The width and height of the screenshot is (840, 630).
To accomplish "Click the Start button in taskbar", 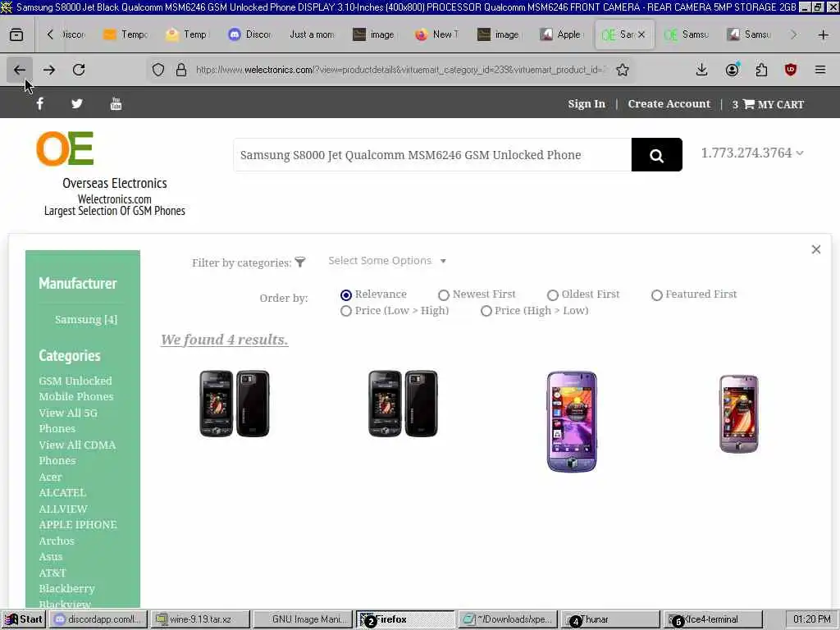I will point(24,619).
